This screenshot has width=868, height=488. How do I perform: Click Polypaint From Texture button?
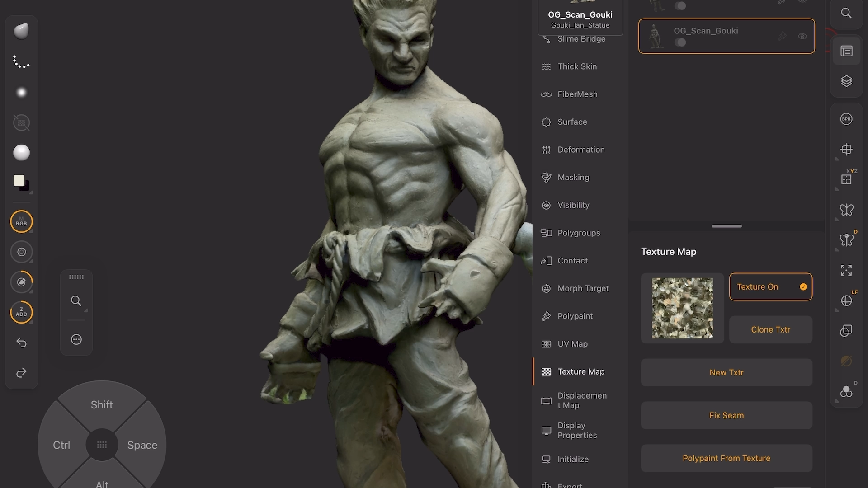pos(726,458)
